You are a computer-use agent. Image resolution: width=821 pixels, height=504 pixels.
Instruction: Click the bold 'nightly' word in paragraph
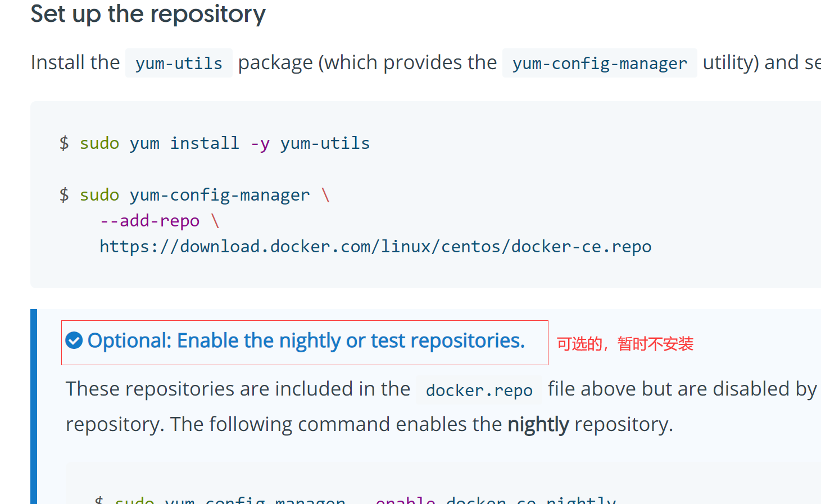tap(538, 424)
